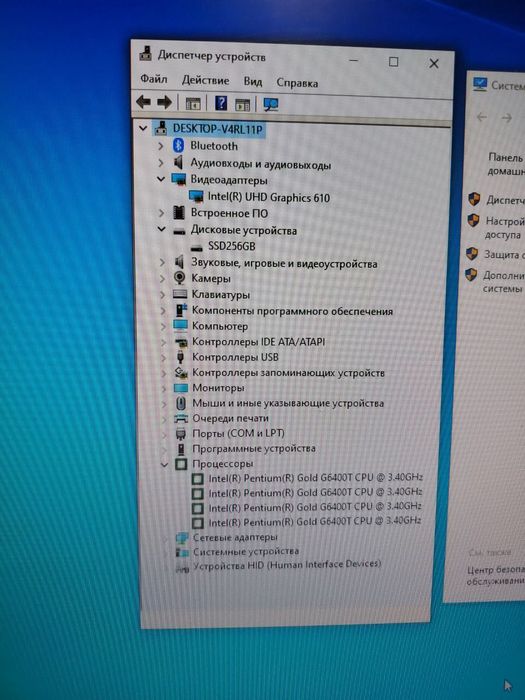Click the Процессоры chip icon

pos(181,464)
